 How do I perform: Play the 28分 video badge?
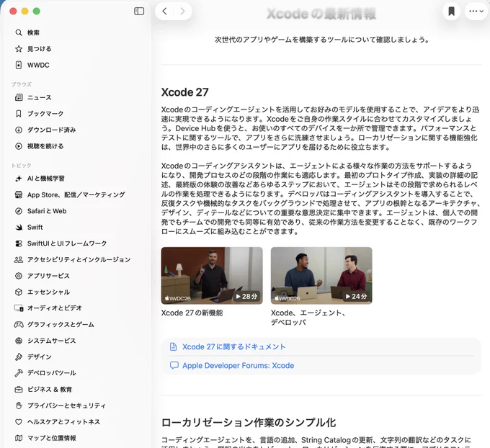tap(247, 296)
